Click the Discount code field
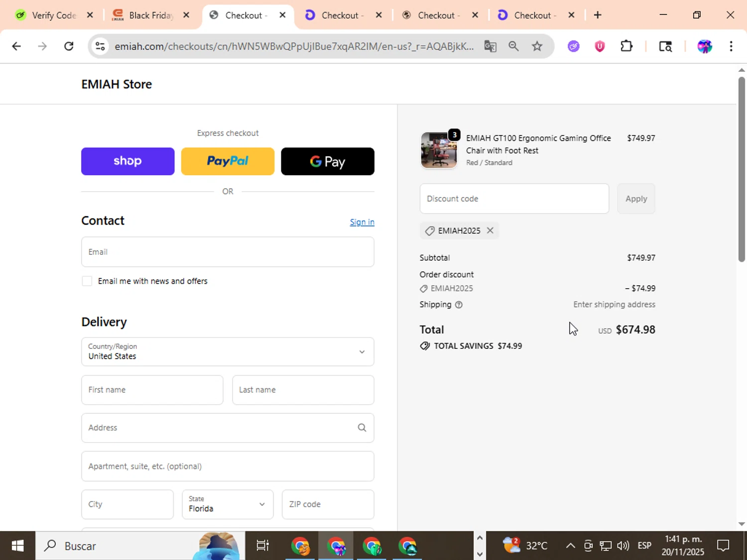This screenshot has height=560, width=747. [514, 199]
